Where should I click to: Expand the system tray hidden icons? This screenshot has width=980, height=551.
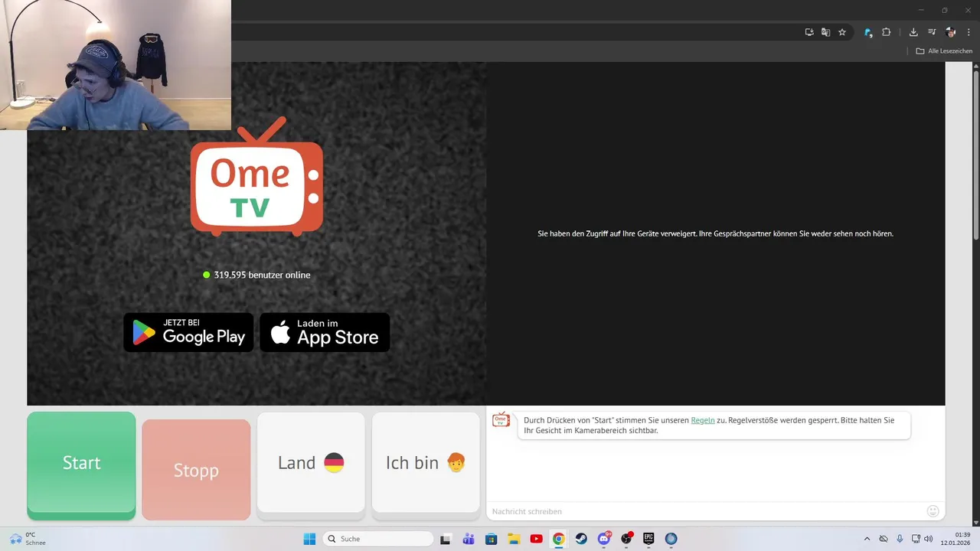pos(867,539)
